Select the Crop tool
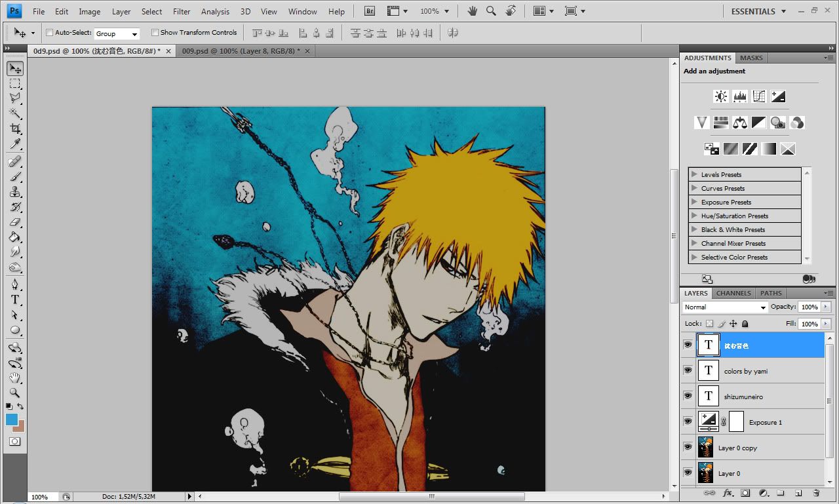839x504 pixels. 14,128
